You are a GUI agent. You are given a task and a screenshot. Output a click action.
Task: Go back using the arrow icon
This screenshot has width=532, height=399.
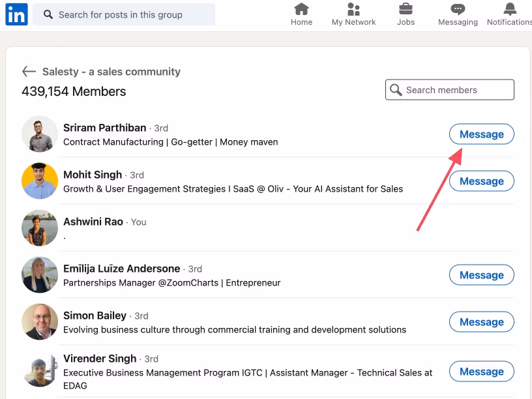[29, 72]
